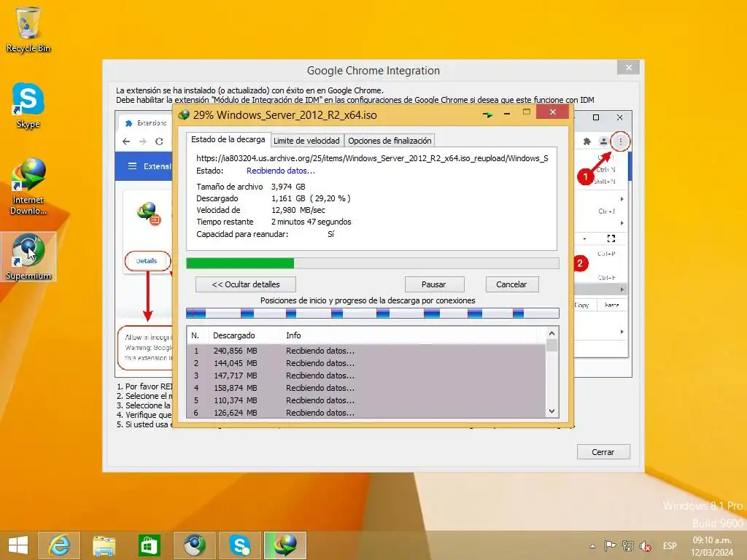The image size is (747, 560).
Task: Click the muted volume tray icon
Action: click(646, 546)
